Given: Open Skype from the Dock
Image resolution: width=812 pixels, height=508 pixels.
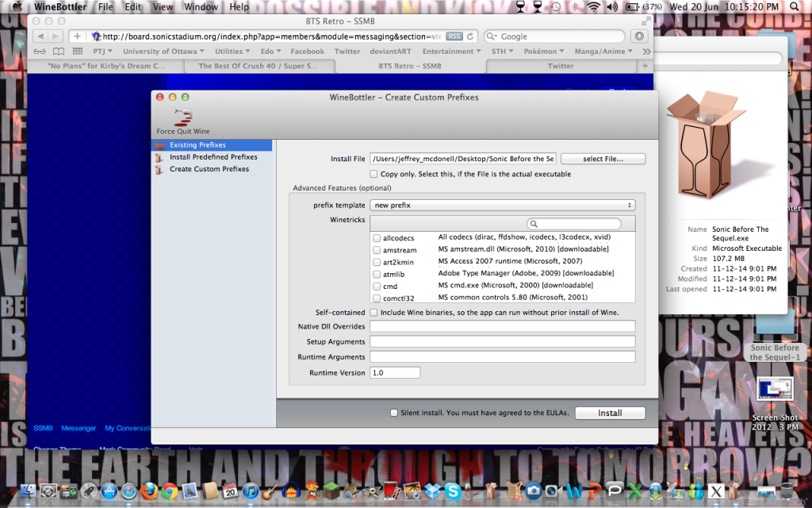Looking at the screenshot, I should pyautogui.click(x=453, y=491).
